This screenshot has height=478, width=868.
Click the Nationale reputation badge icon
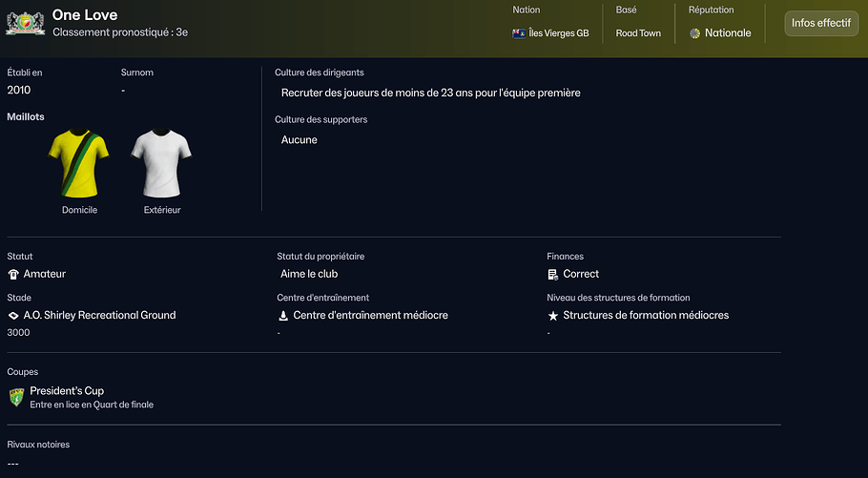(x=695, y=33)
